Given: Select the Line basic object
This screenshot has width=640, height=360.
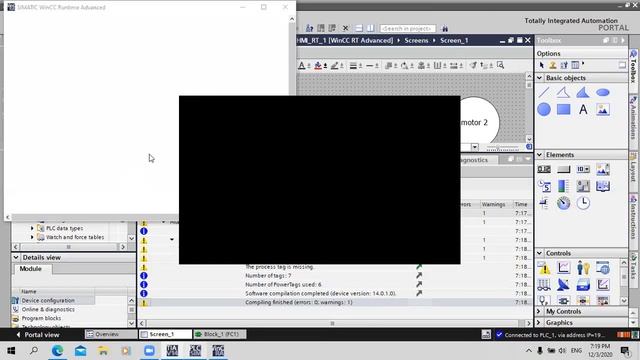Looking at the screenshot, I should coord(544,92).
